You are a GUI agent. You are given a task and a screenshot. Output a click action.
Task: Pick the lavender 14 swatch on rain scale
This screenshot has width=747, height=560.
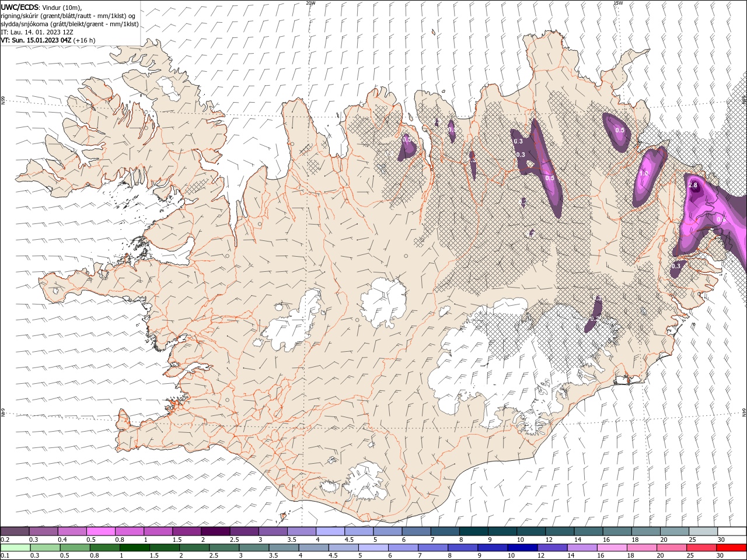(x=582, y=548)
